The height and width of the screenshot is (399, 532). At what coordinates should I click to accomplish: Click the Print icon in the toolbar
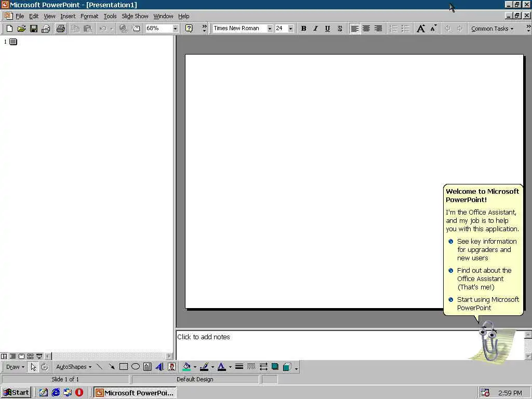pyautogui.click(x=61, y=29)
